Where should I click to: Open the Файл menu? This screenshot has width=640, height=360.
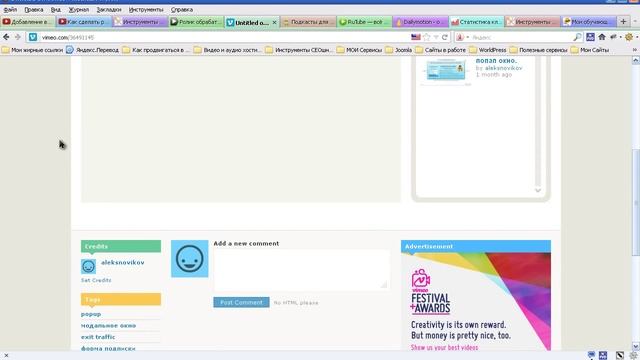[10, 9]
